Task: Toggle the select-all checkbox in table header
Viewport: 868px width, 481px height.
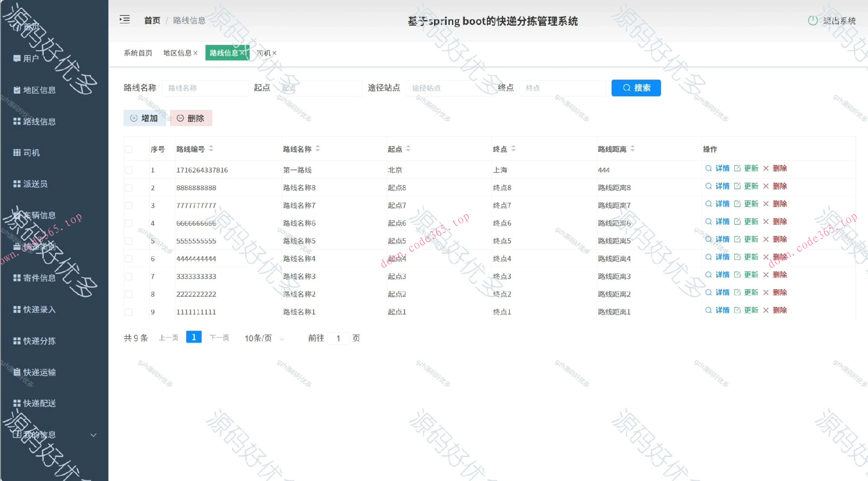Action: [128, 149]
